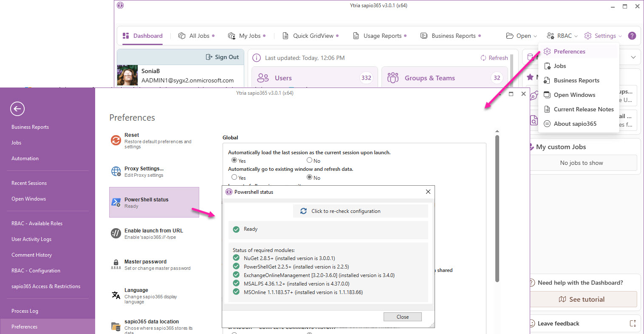644x334 pixels.
Task: Select Automation in the sidebar
Action: pyautogui.click(x=25, y=159)
